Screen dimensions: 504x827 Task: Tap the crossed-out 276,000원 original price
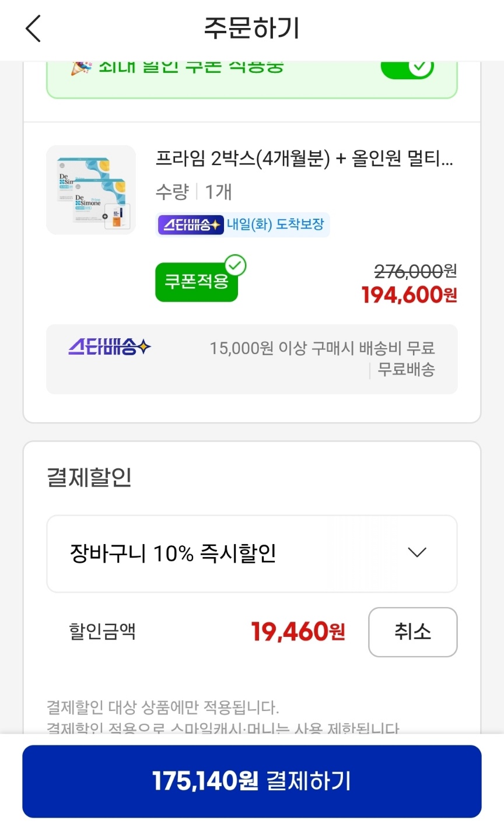coord(415,271)
